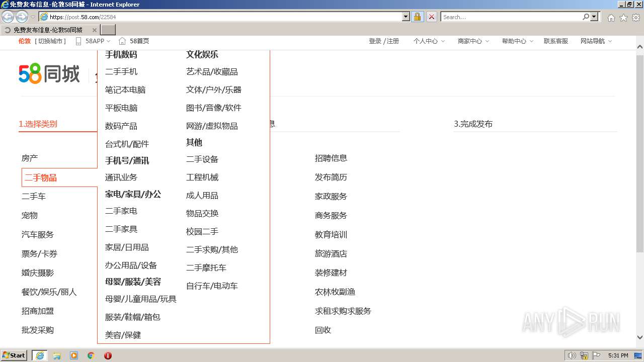Click the search magnifier icon
This screenshot has height=362, width=644.
pyautogui.click(x=586, y=17)
